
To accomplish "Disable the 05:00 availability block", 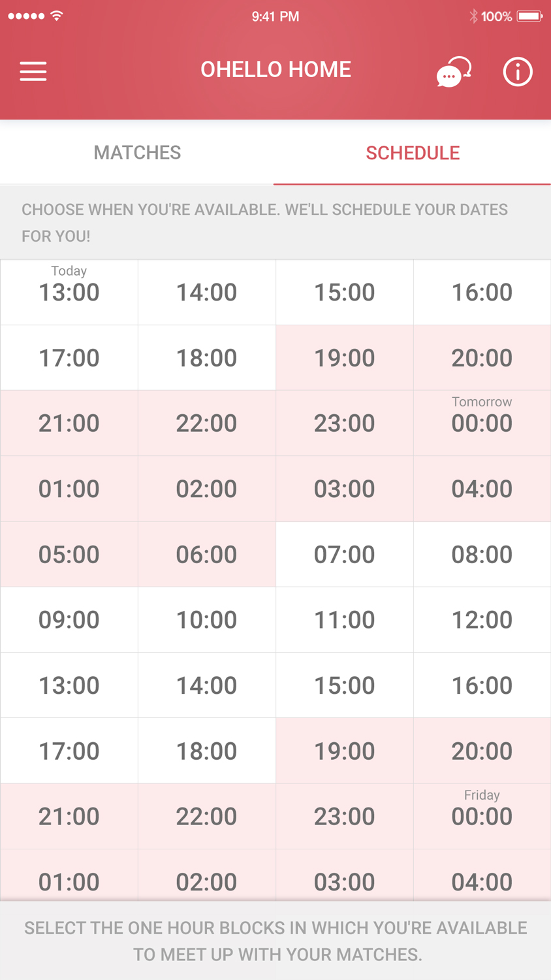I will [x=69, y=555].
